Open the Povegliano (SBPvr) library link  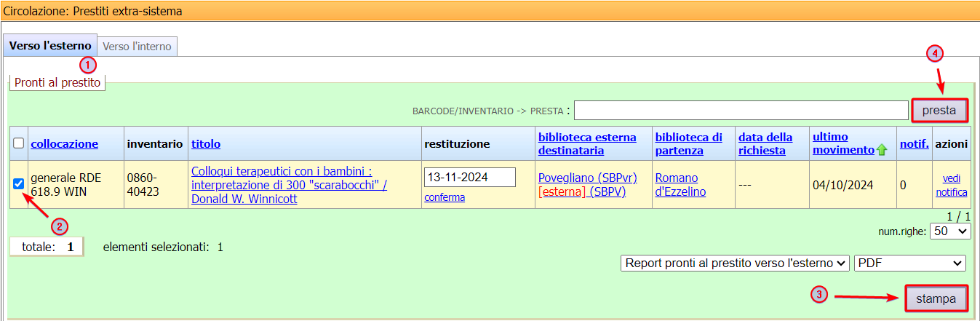pyautogui.click(x=586, y=178)
